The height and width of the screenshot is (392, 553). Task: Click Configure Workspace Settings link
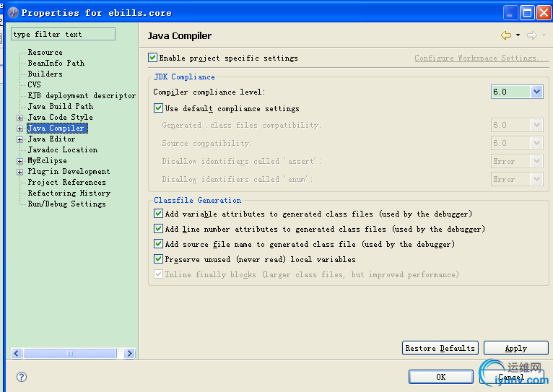(482, 58)
